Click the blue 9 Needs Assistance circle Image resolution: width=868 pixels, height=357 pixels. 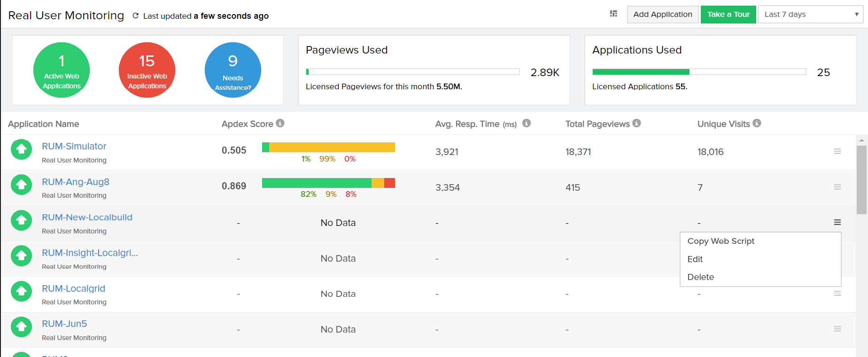tap(233, 70)
